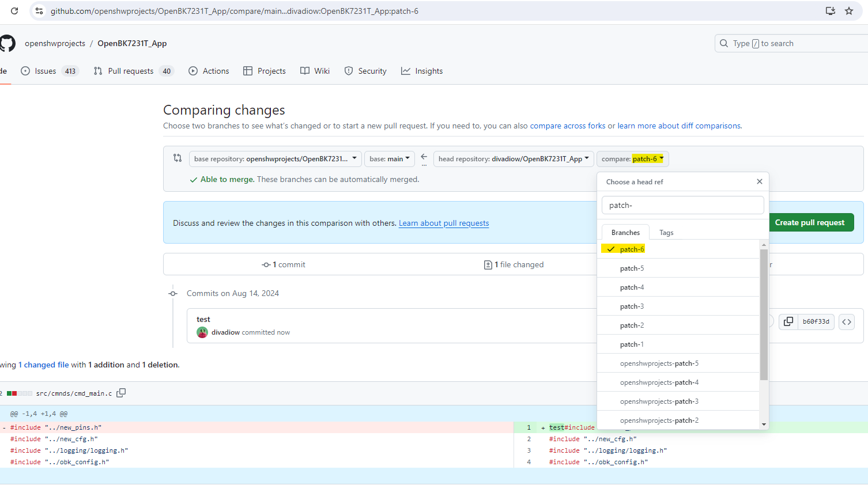Close the Choose a head ref popup
The image size is (868, 489).
point(760,181)
